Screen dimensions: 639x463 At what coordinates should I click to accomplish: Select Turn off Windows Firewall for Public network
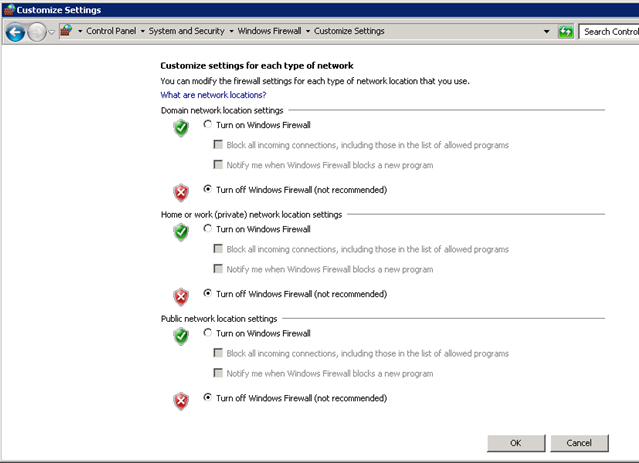coord(207,397)
